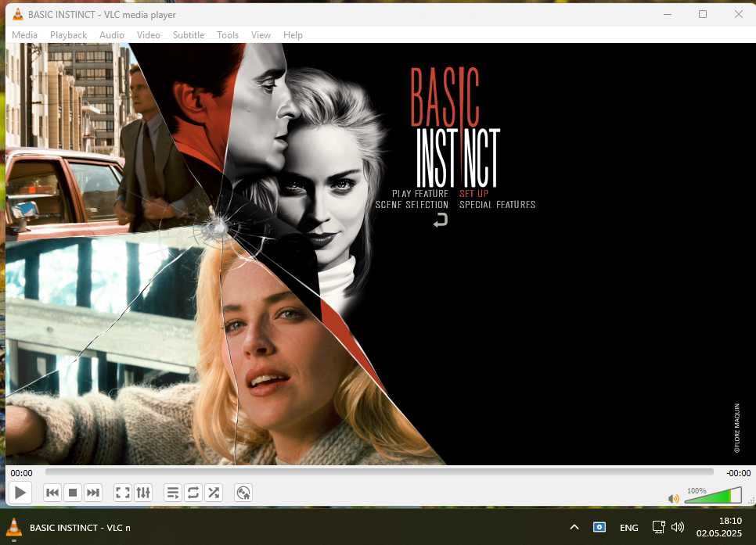Click VLC cone icon in title bar

(18, 14)
